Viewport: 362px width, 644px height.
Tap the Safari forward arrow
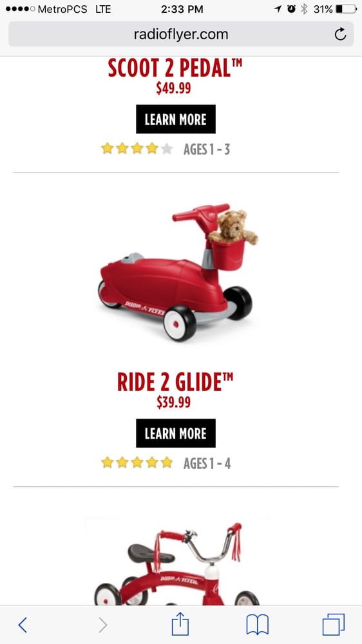click(102, 625)
